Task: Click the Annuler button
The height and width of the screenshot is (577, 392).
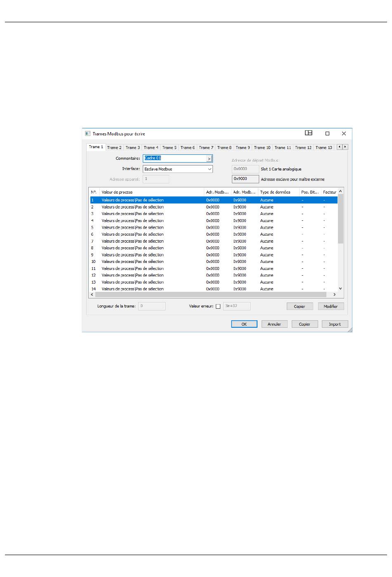Action: (274, 324)
